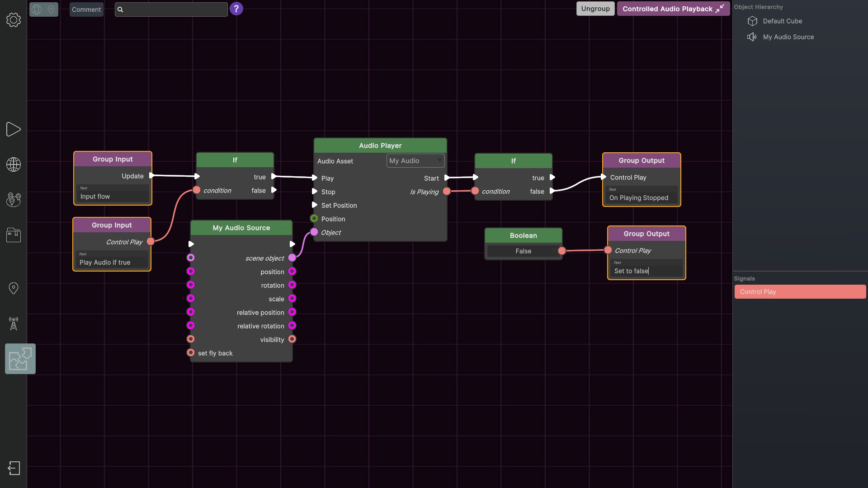Viewport: 868px width, 488px height.
Task: Click the Ungroup button
Action: pos(595,9)
